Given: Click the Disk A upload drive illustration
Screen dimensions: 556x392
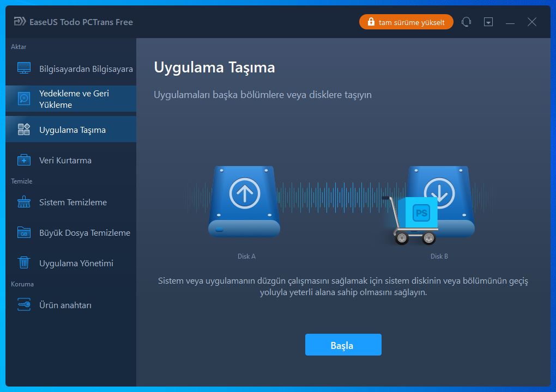Looking at the screenshot, I should [x=244, y=201].
